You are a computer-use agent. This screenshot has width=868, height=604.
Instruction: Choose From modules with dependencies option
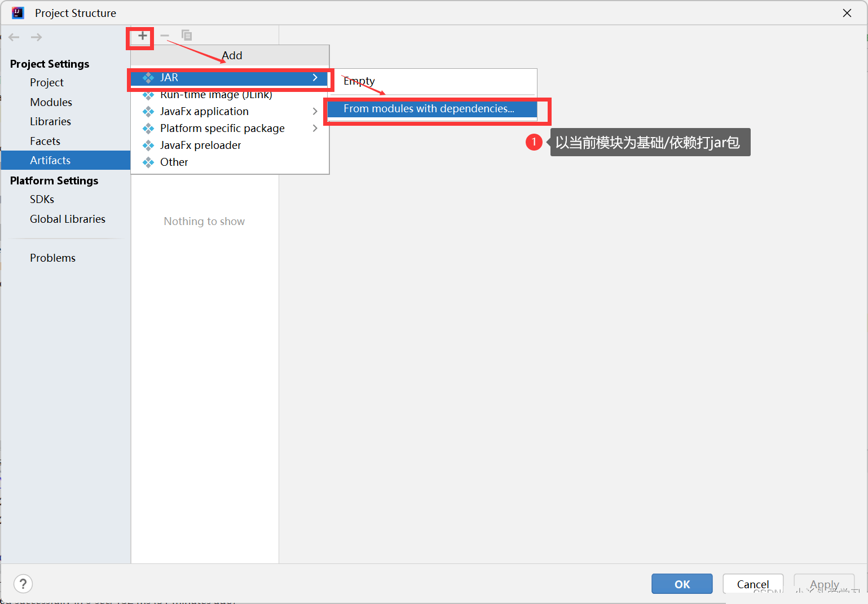click(429, 109)
